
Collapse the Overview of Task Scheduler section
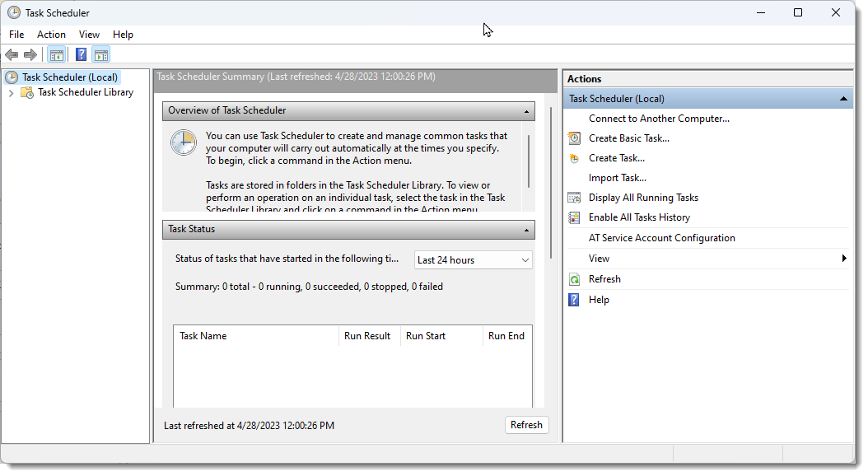527,111
